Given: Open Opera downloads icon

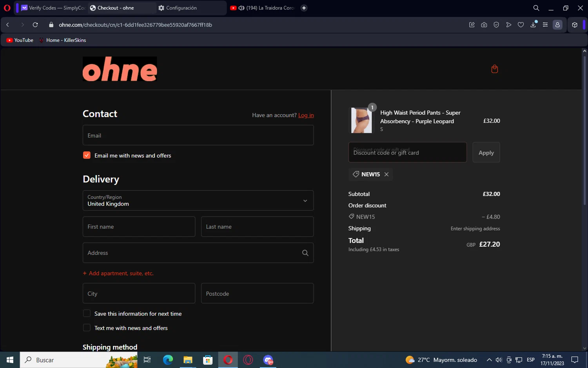Looking at the screenshot, I should pyautogui.click(x=533, y=25).
